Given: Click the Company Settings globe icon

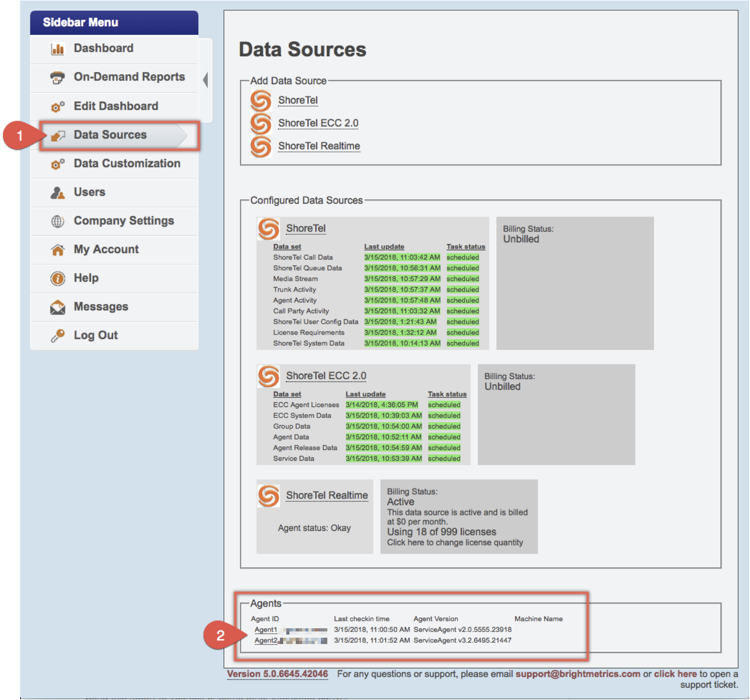Looking at the screenshot, I should [x=58, y=221].
